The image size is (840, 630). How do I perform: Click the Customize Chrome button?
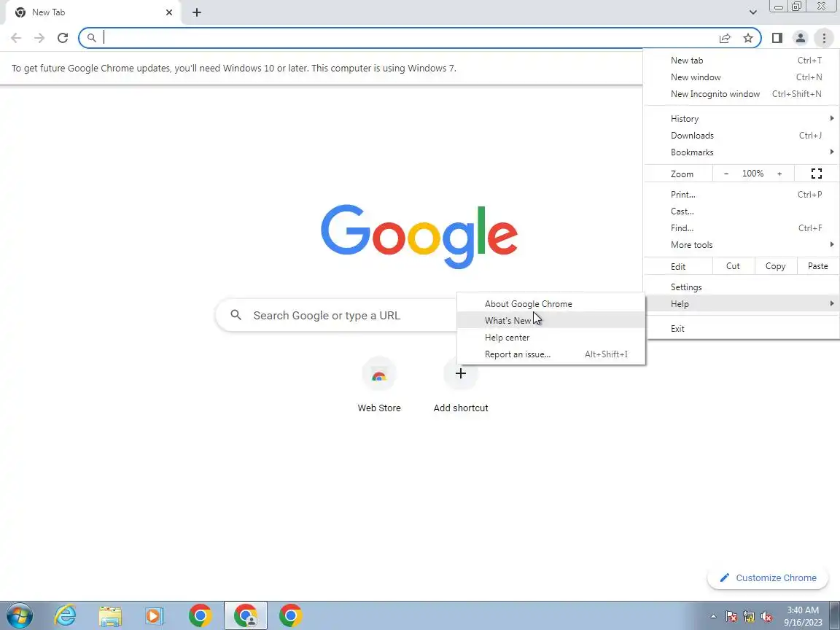[768, 577]
